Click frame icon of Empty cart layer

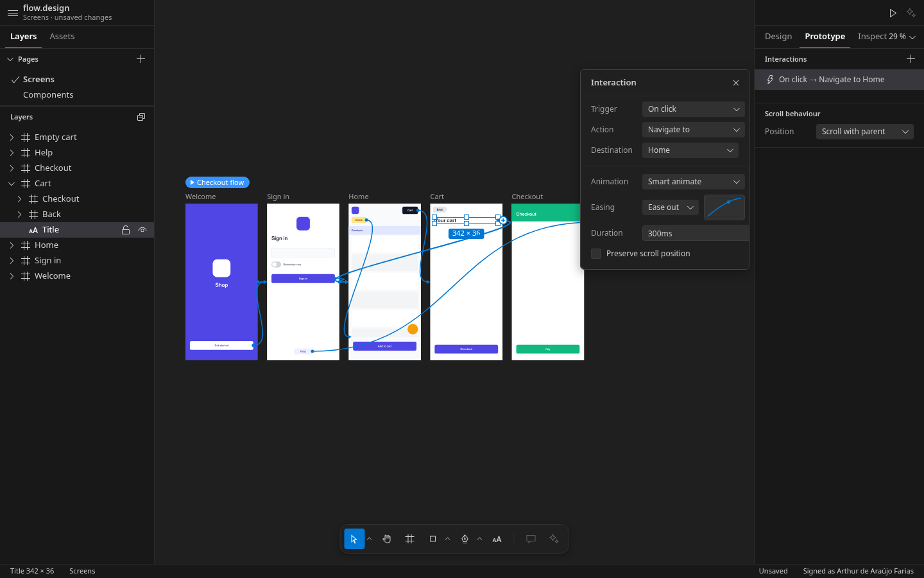(x=26, y=137)
